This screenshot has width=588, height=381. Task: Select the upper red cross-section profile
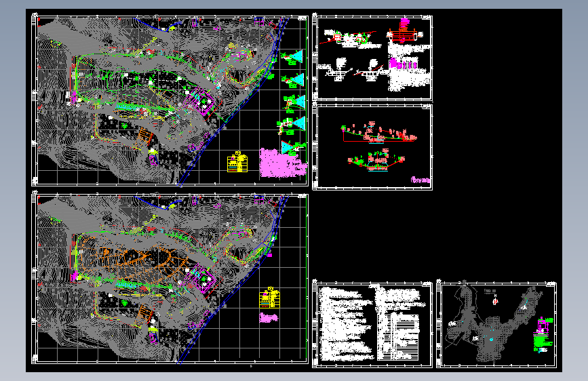(378, 132)
